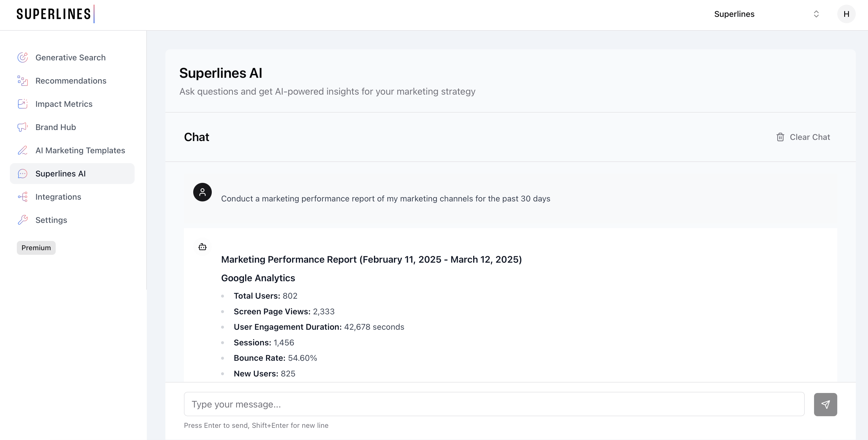Viewport: 868px width, 440px height.
Task: Click the AI Marketing Templates pen icon
Action: 23,150
